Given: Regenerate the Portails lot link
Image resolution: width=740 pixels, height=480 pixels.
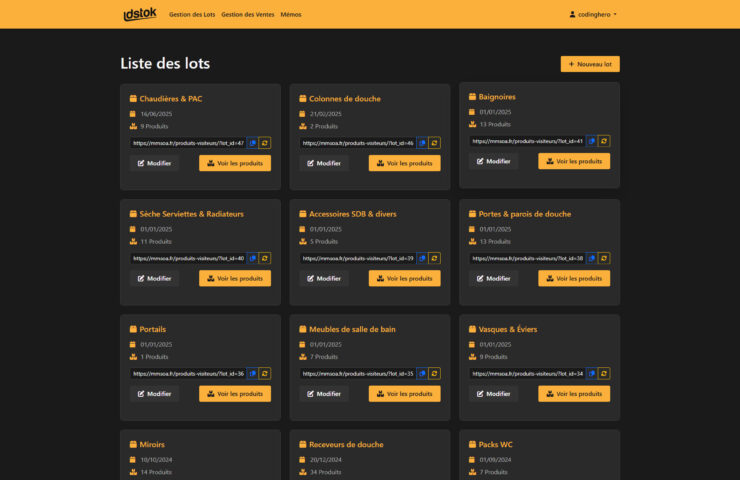Looking at the screenshot, I should (x=265, y=373).
